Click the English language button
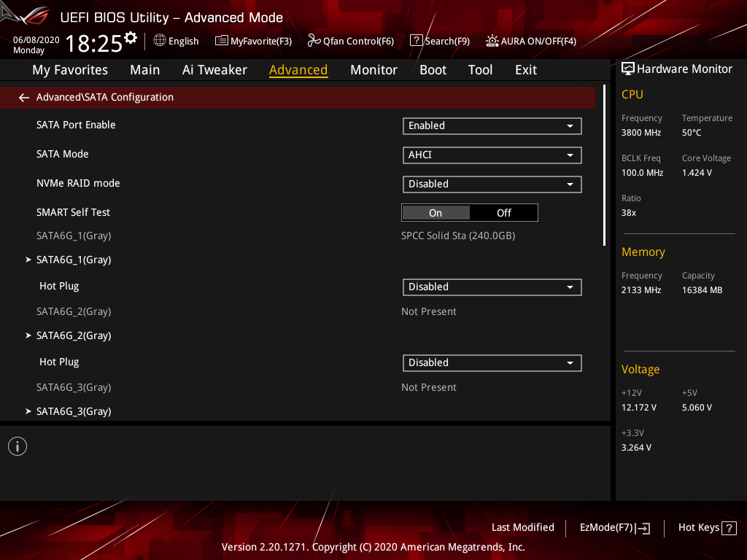Viewport: 747px width, 560px height. 177,41
